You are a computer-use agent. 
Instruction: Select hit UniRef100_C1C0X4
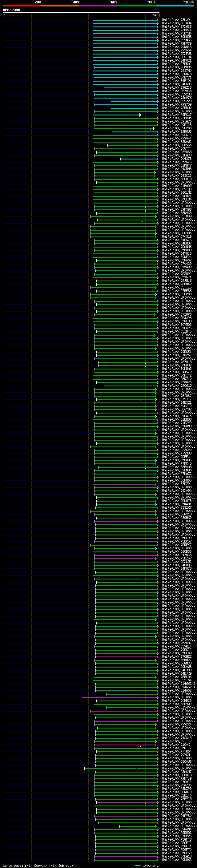pyautogui.click(x=176, y=745)
